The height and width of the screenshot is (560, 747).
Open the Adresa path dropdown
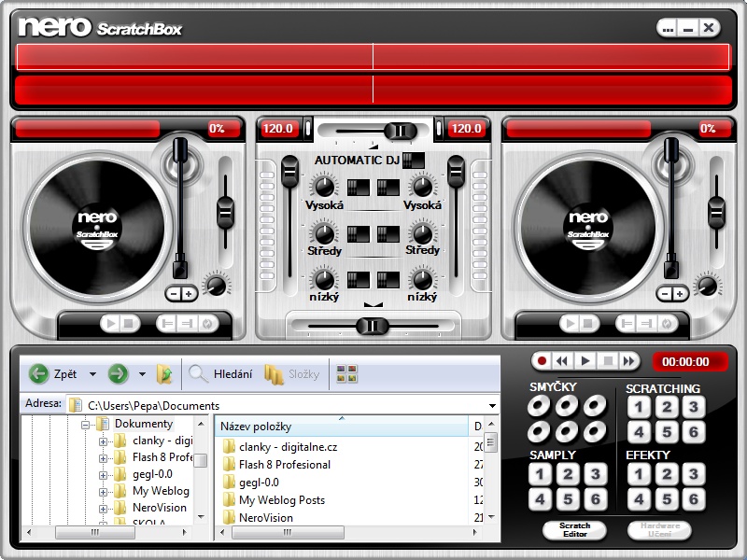coord(492,406)
